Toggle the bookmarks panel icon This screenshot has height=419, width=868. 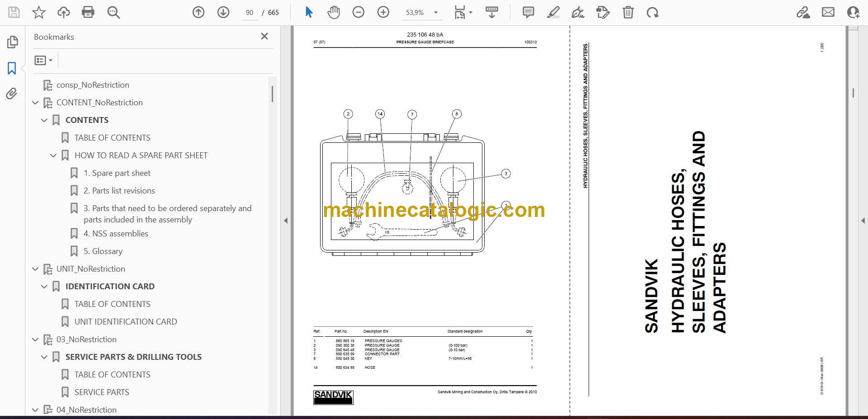(x=12, y=68)
